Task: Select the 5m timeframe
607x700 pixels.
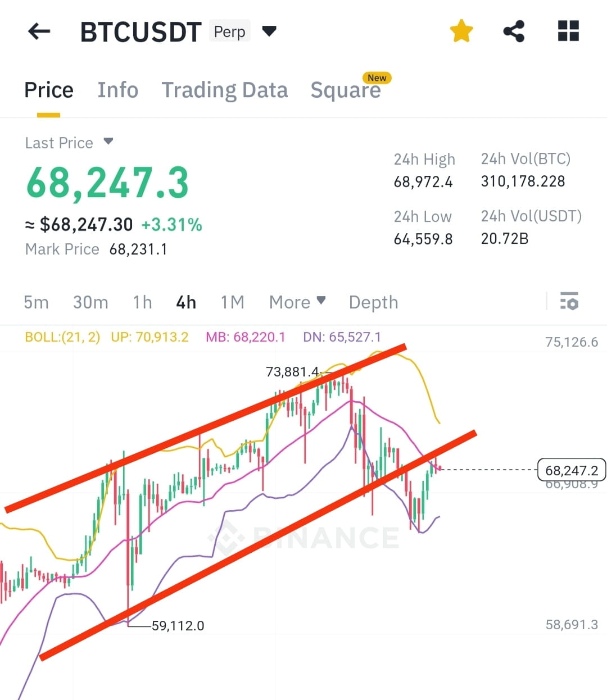Action: tap(36, 302)
